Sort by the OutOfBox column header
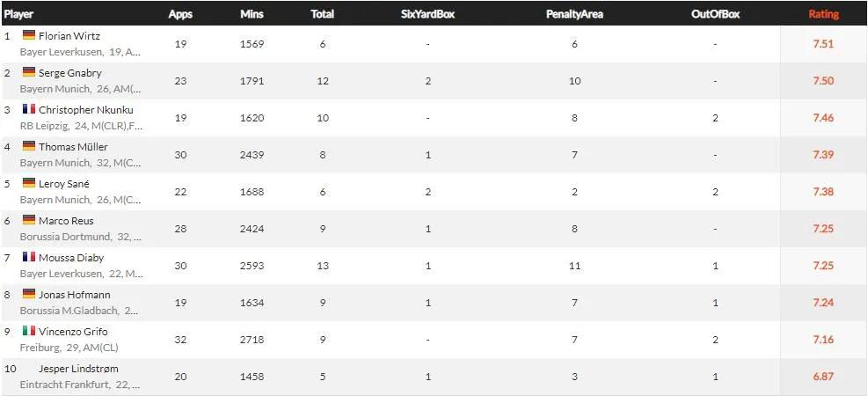This screenshot has width=868, height=396. coord(715,14)
